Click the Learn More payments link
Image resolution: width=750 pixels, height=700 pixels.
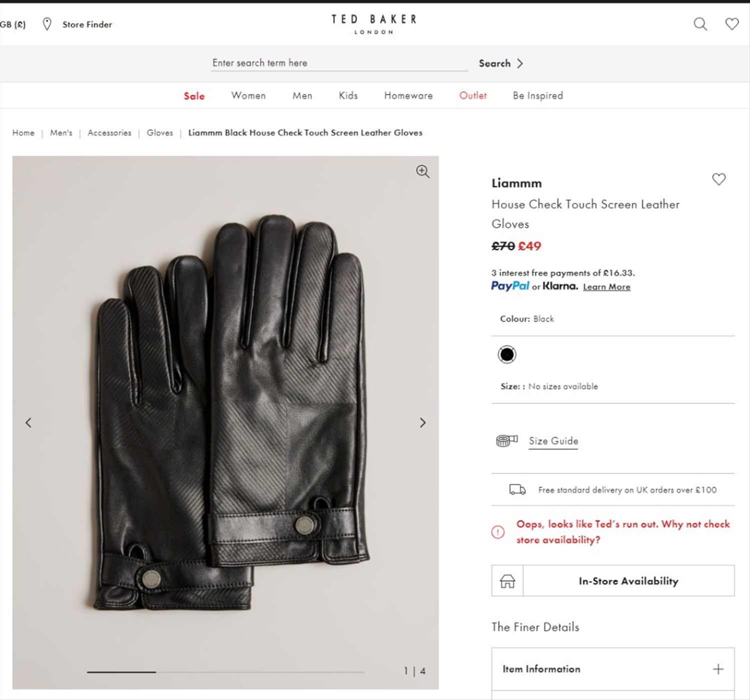click(x=606, y=287)
